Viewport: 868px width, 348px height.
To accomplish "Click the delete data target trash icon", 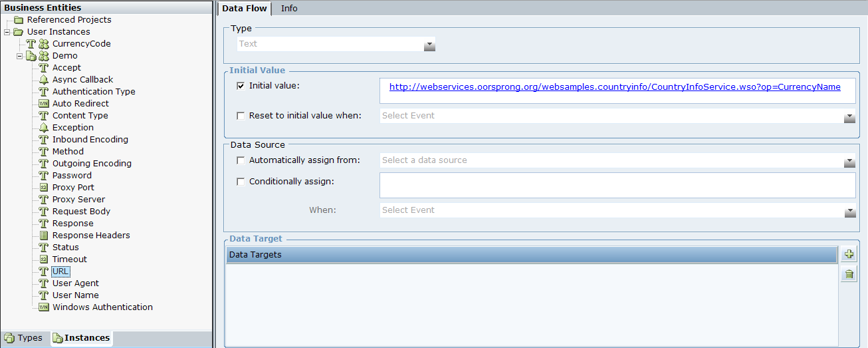I will pos(849,274).
